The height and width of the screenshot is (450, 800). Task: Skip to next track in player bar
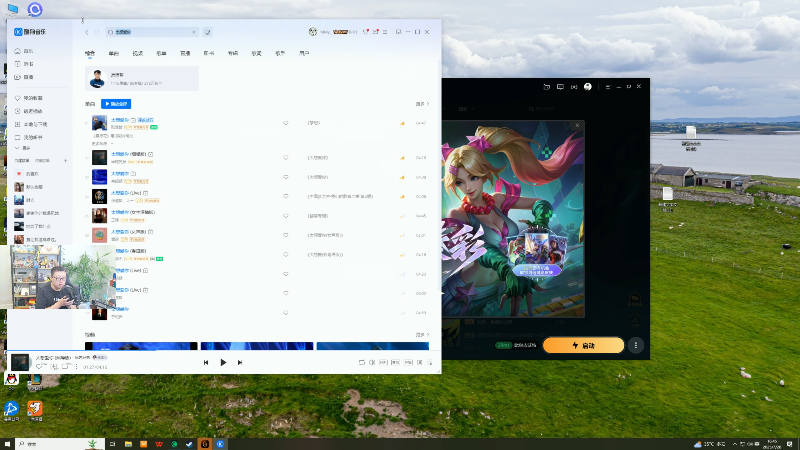[240, 362]
